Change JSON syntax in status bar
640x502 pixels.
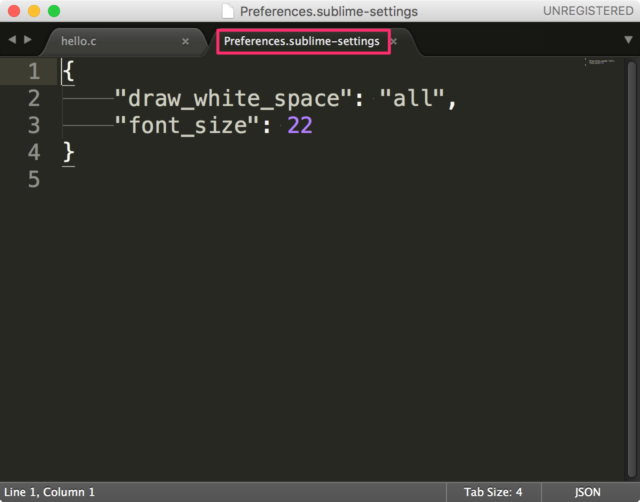(x=587, y=492)
